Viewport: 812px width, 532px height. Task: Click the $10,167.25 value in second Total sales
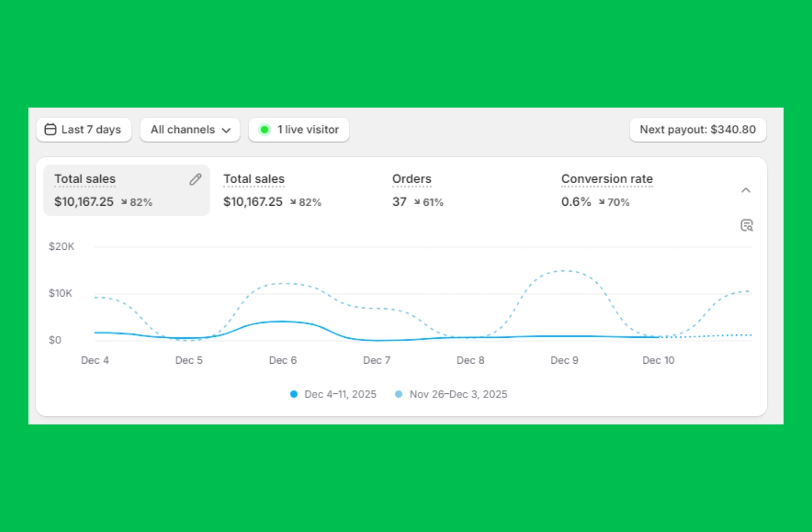[253, 202]
